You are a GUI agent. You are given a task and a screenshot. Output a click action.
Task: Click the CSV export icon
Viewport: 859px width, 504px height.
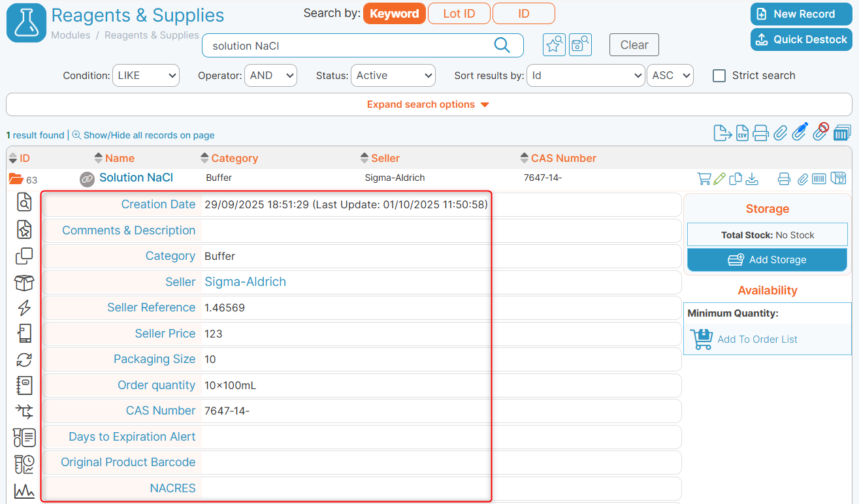tap(742, 133)
